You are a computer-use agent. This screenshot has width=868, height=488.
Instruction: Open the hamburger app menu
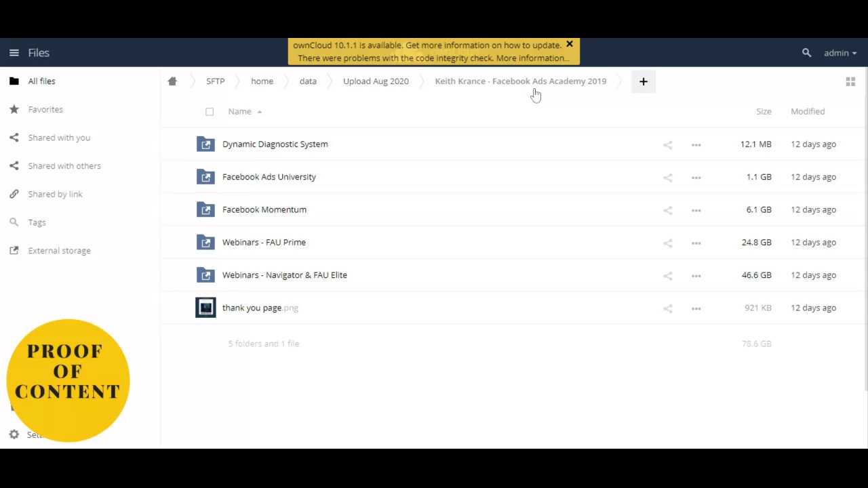[x=14, y=53]
